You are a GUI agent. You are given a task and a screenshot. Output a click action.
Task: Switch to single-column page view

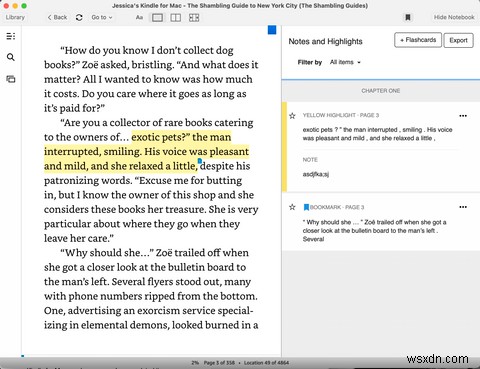(157, 17)
